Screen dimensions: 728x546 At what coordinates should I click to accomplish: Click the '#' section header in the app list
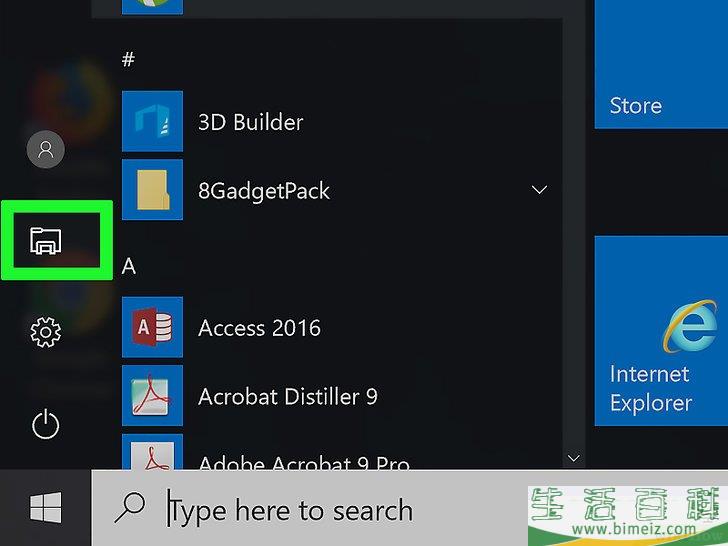tap(128, 60)
